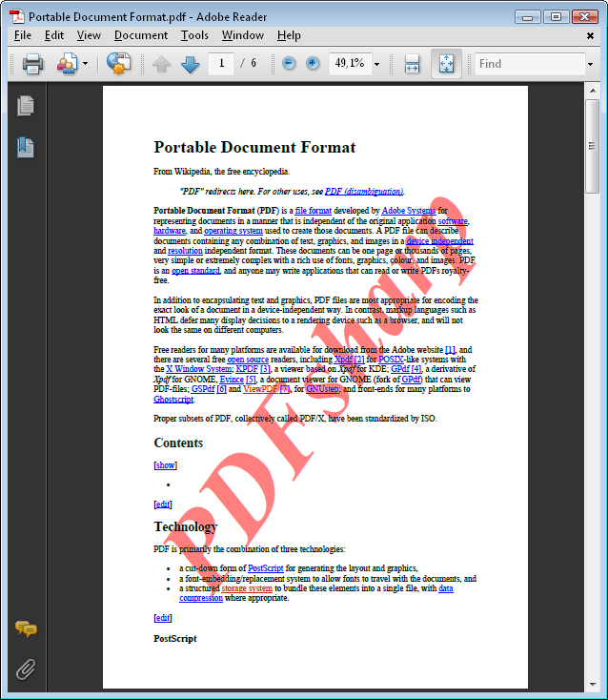The image size is (608, 700).
Task: Expand the zoom percentage dropdown
Action: coord(376,64)
